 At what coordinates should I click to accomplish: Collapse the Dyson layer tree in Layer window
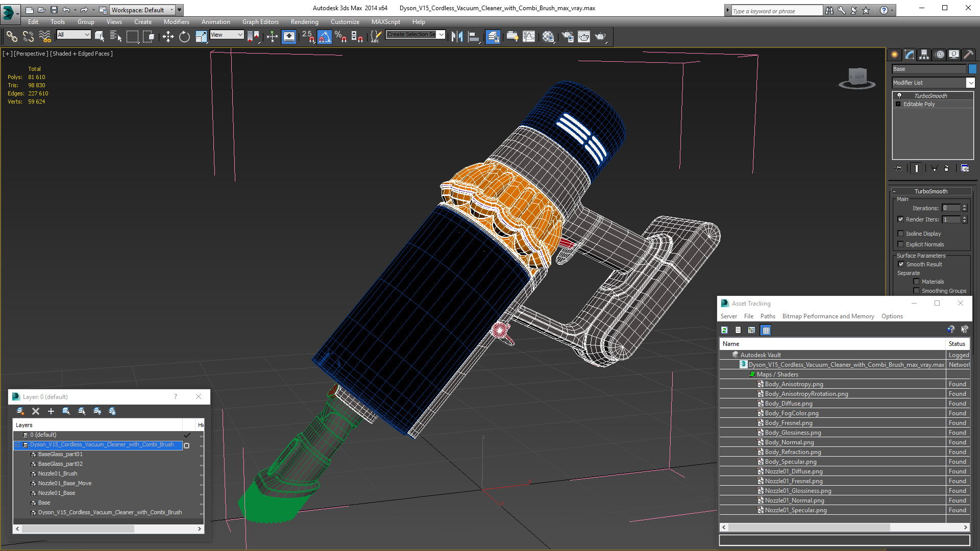click(17, 445)
